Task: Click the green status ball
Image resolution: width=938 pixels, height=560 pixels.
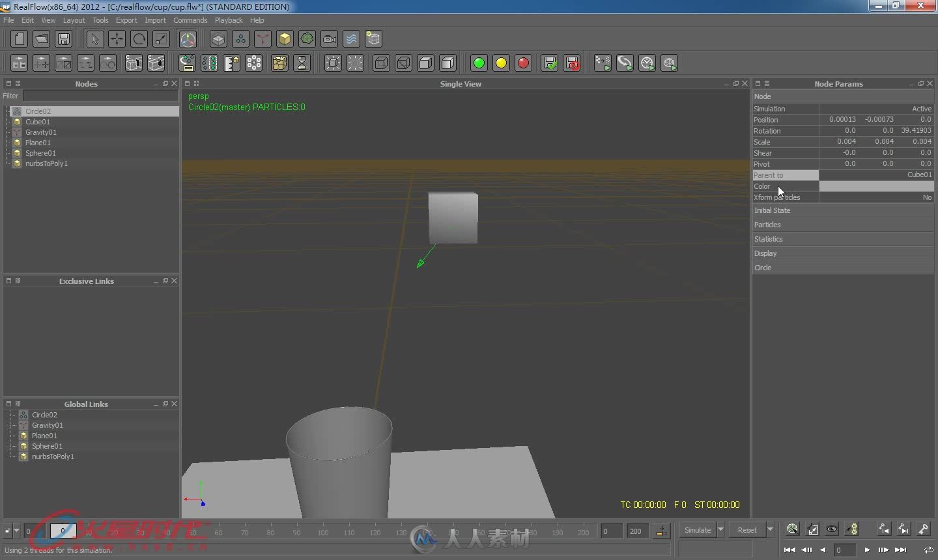Action: 479,63
